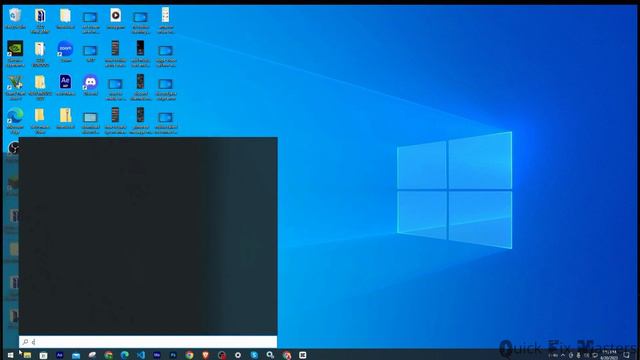
Task: Select the Discord shortcut on the desktop
Action: click(90, 84)
